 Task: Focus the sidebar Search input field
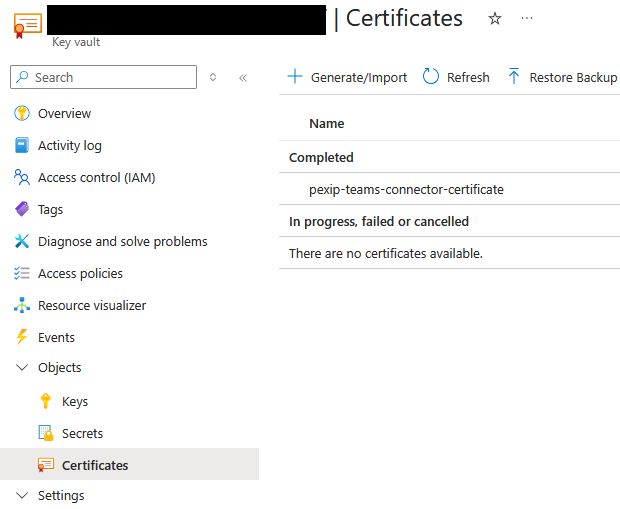(x=110, y=77)
